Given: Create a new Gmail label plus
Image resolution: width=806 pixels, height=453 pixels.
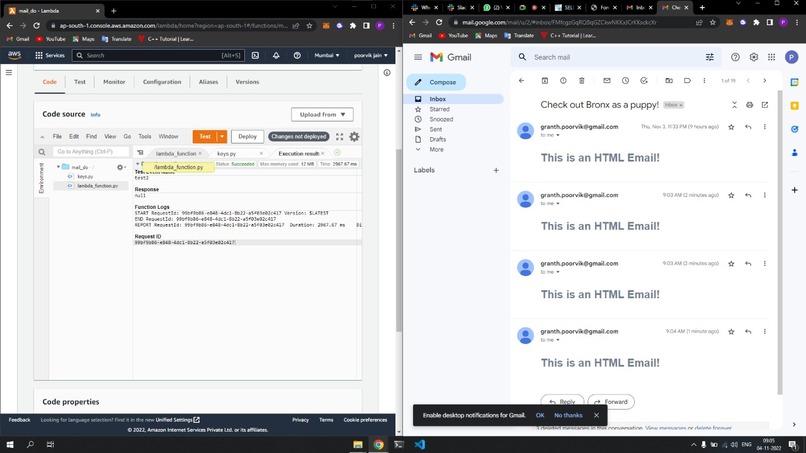Looking at the screenshot, I should [496, 170].
